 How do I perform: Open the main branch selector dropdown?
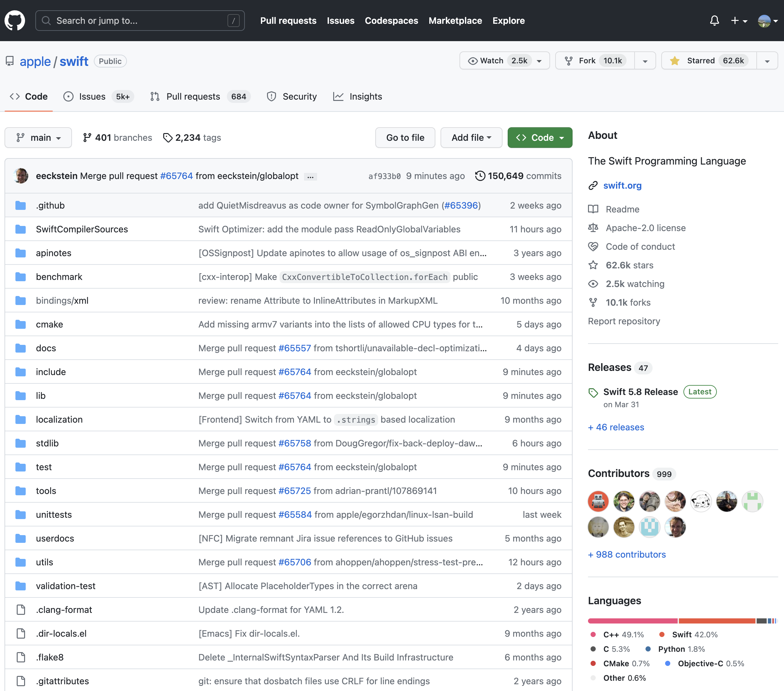coord(38,137)
